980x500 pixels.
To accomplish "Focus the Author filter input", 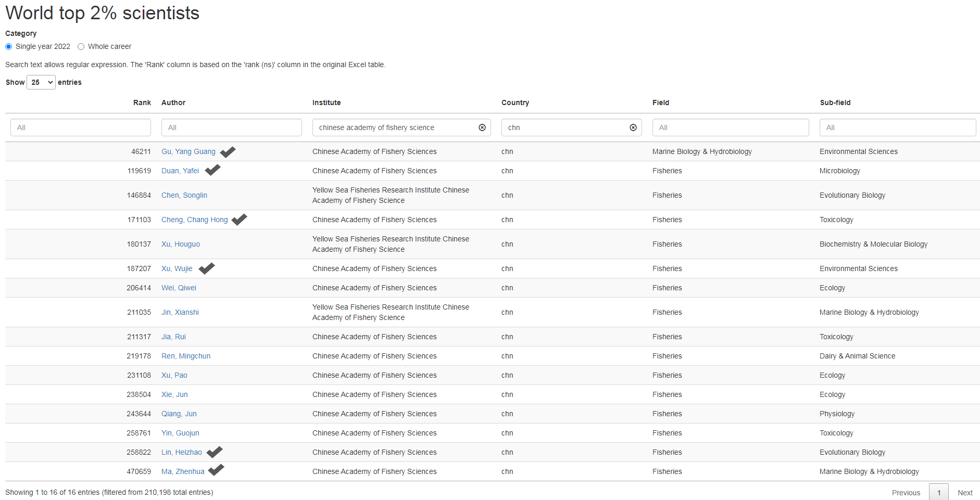I will [232, 127].
